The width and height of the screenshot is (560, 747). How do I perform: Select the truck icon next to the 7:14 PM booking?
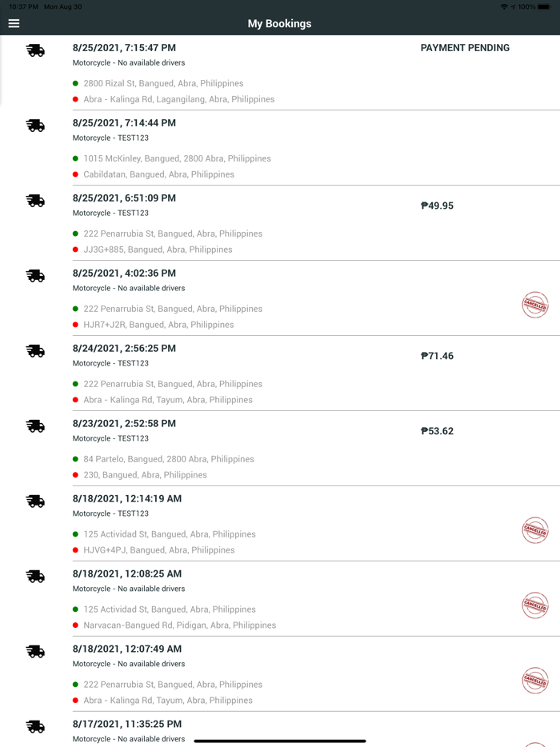[34, 125]
